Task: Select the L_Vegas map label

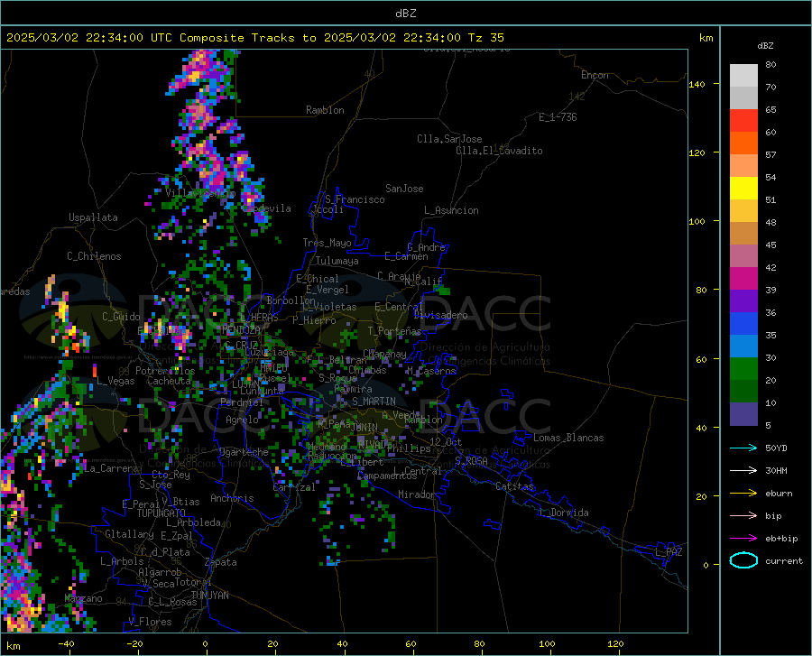Action: (x=115, y=381)
